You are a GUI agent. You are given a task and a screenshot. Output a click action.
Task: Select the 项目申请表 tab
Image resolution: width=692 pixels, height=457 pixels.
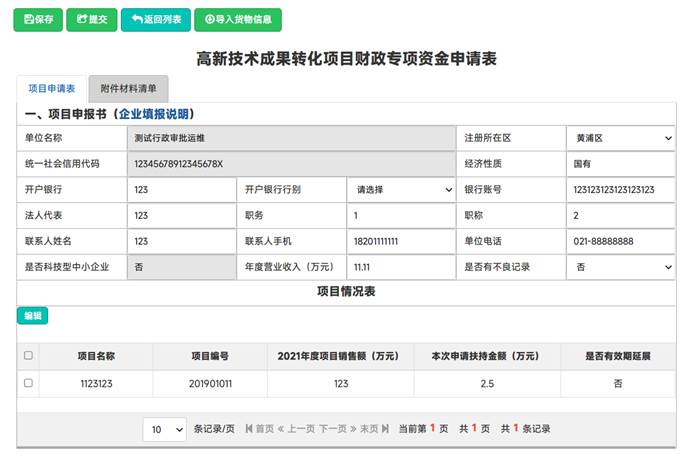tap(51, 88)
